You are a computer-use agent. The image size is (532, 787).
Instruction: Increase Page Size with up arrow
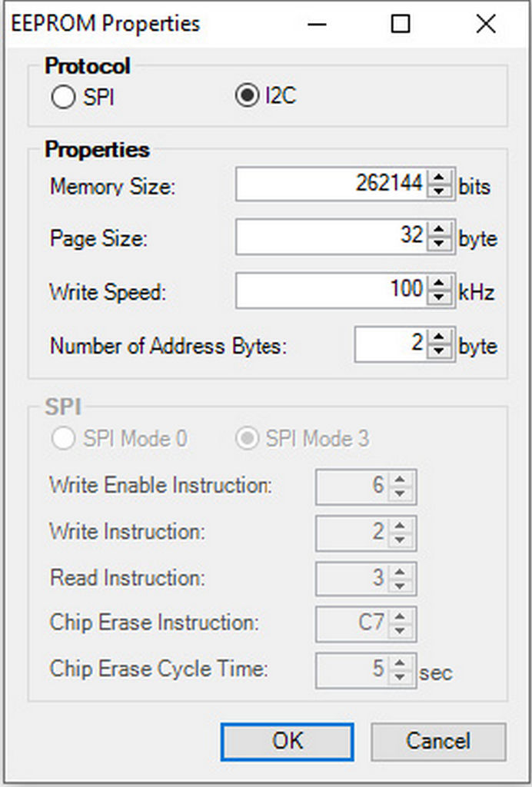coord(441,229)
